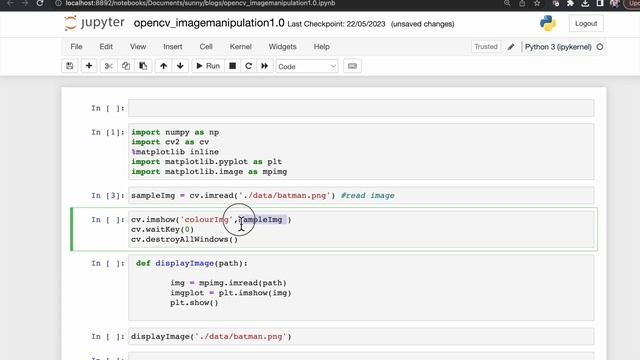Click the pencil edit mode icon
The image size is (640, 360).
coord(511,47)
